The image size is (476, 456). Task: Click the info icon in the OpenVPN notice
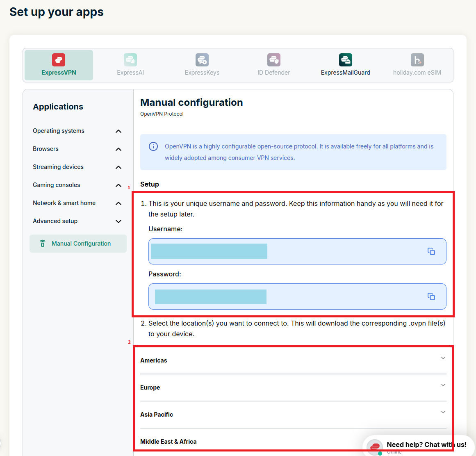click(x=153, y=146)
